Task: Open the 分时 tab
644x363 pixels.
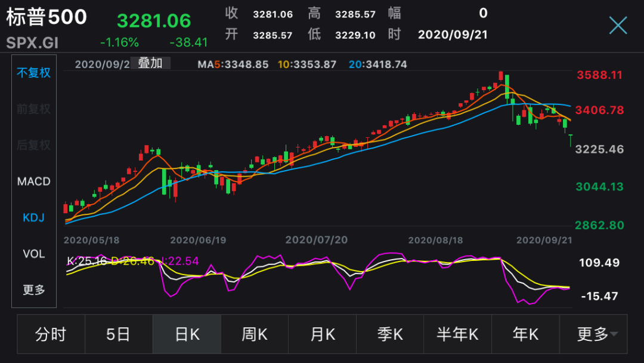Action: point(51,334)
